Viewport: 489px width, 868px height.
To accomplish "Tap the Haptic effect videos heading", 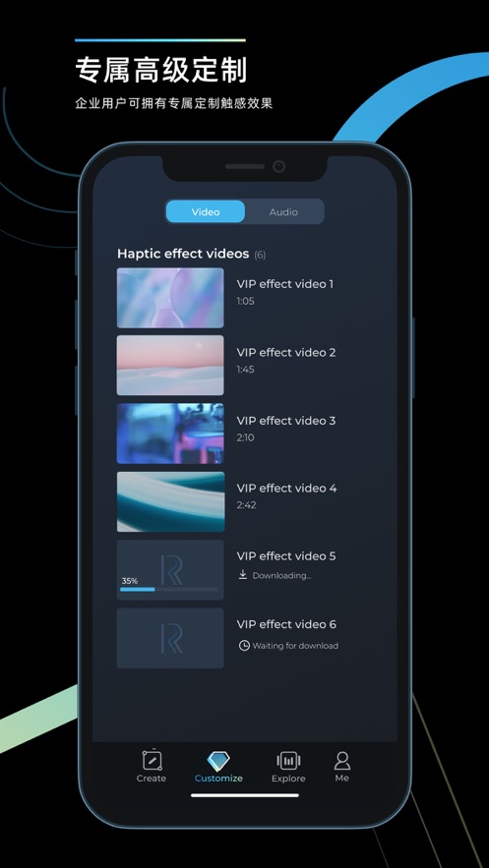I will click(x=183, y=254).
